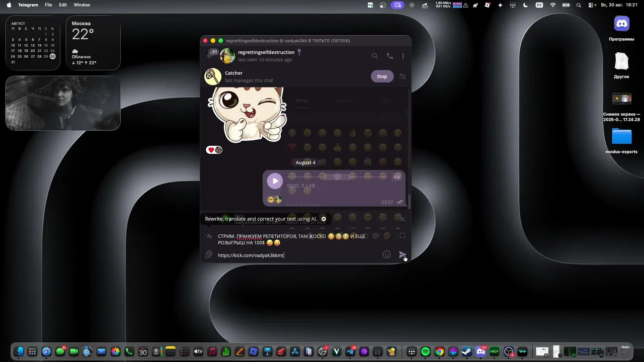The width and height of the screenshot is (644, 362).
Task: Seek within the voice message waveform
Action: pos(338,176)
